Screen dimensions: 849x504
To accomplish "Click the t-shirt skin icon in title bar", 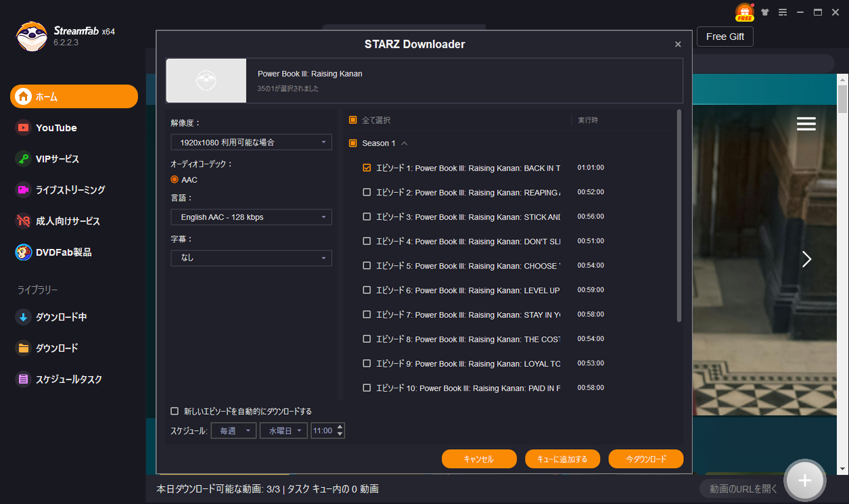I will [x=765, y=12].
